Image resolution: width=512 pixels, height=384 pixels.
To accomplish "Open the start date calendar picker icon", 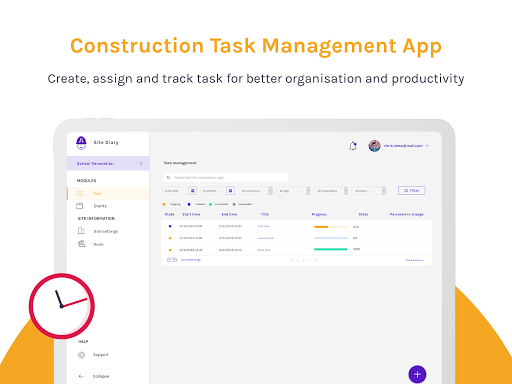I will pyautogui.click(x=192, y=191).
